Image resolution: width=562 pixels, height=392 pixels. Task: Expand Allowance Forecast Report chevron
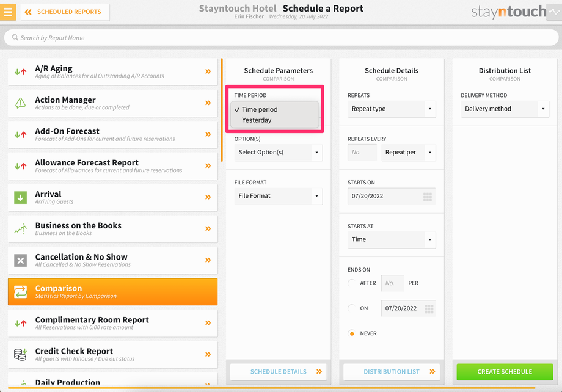coord(208,165)
